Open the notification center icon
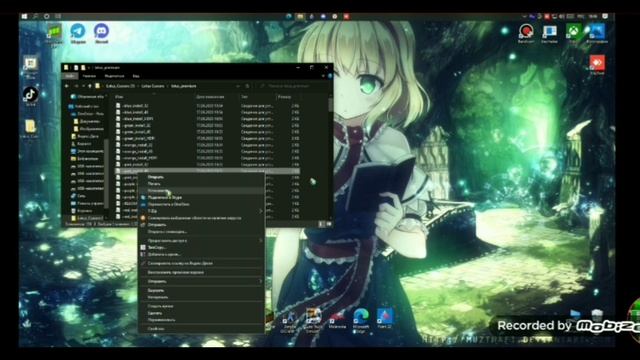The height and width of the screenshot is (360, 640). pyautogui.click(x=605, y=16)
